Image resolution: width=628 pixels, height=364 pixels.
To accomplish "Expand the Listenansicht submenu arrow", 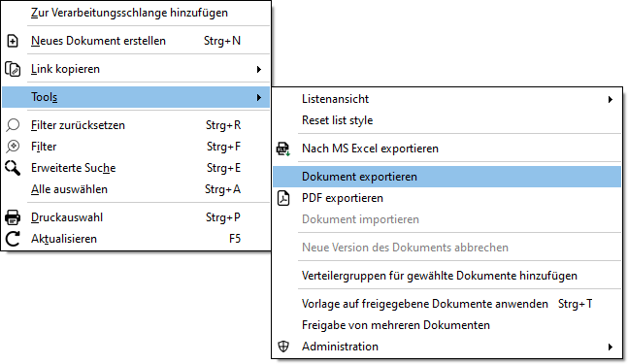I will [x=611, y=99].
